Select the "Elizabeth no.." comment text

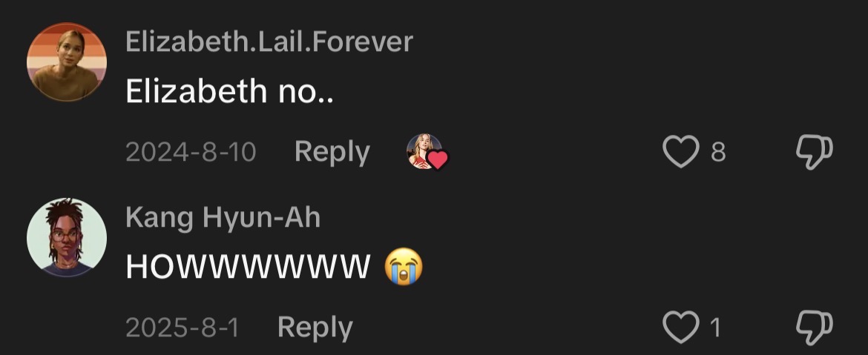229,90
